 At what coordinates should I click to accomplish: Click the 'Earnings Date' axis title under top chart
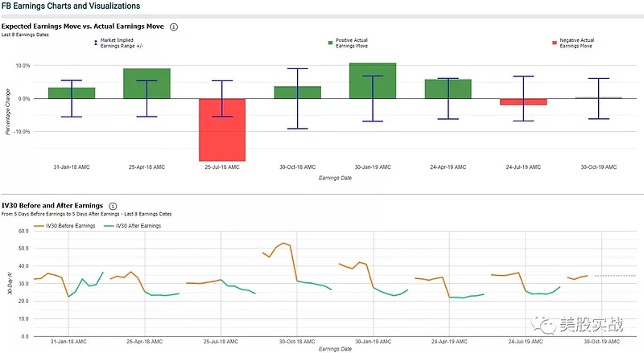[x=335, y=179]
